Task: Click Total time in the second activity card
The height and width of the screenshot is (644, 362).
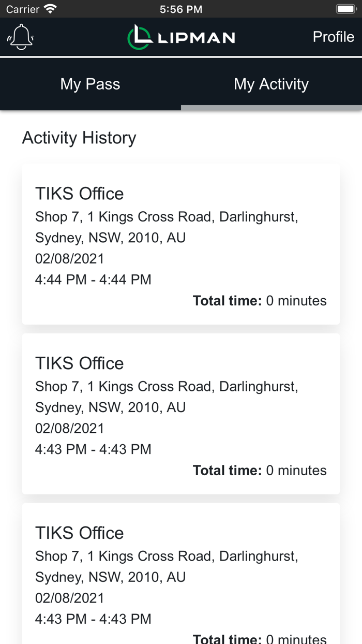Action: point(260,471)
